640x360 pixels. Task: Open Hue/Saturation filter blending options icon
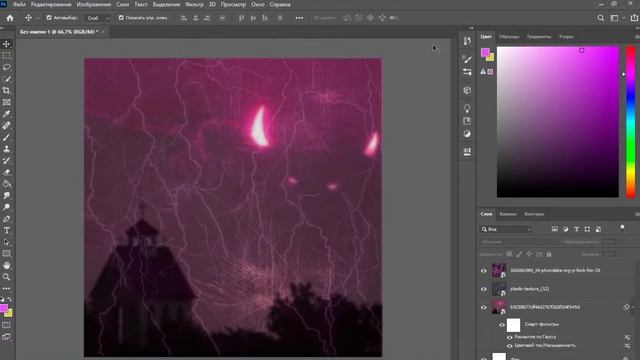627,346
